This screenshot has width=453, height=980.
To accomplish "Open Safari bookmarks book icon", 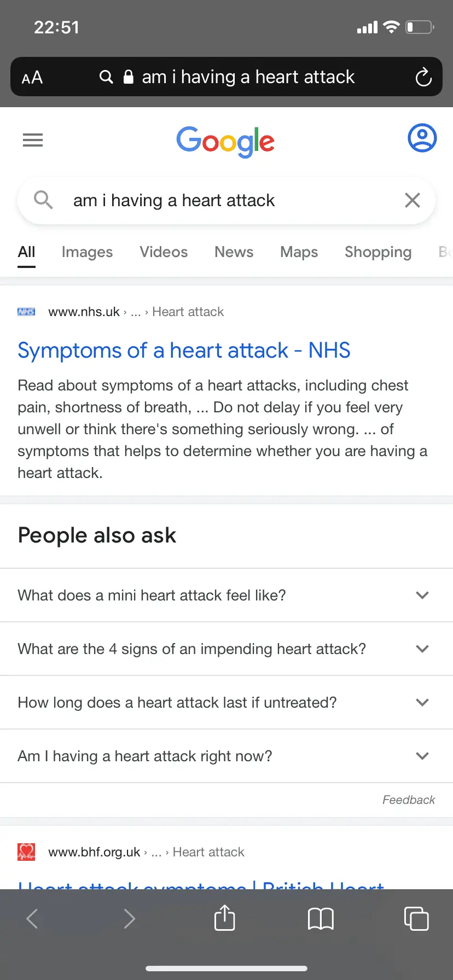I will coord(321,919).
